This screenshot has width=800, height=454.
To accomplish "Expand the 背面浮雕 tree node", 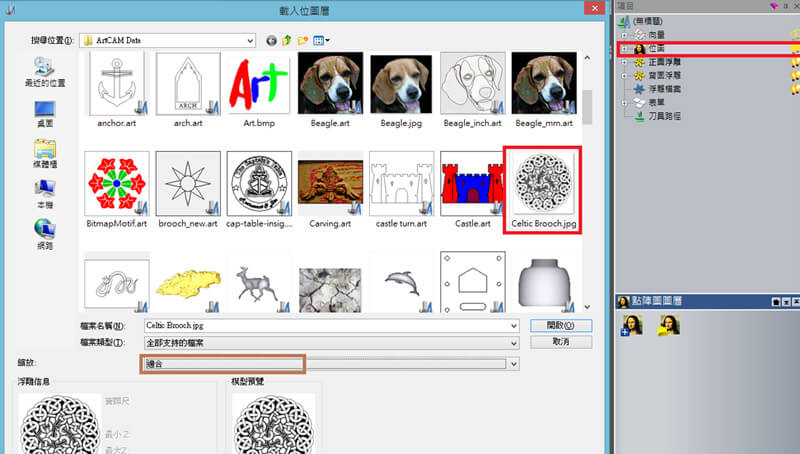I will [x=624, y=75].
